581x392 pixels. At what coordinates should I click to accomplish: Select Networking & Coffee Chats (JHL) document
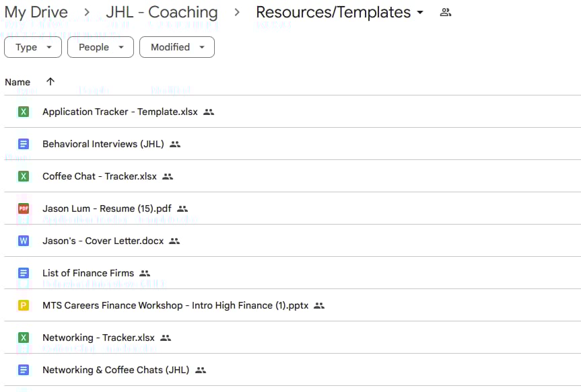pyautogui.click(x=292, y=370)
